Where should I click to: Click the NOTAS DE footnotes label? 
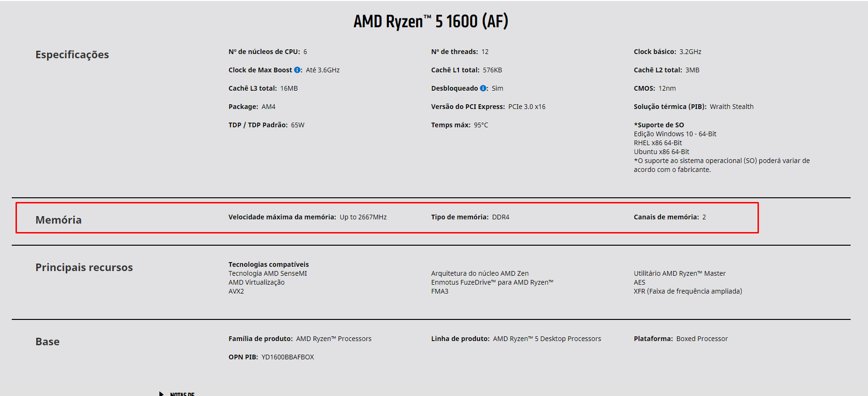(x=182, y=394)
